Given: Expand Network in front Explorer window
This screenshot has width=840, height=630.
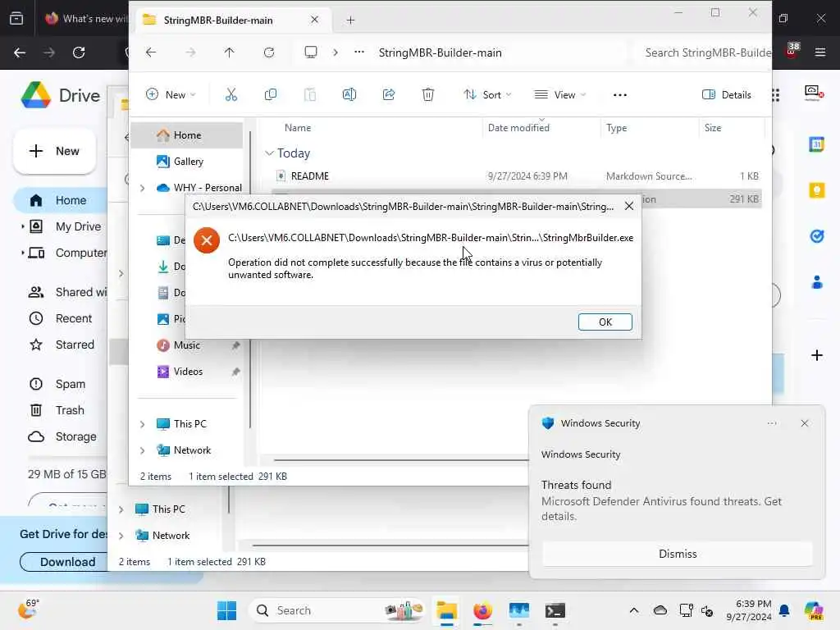Looking at the screenshot, I should tap(142, 450).
